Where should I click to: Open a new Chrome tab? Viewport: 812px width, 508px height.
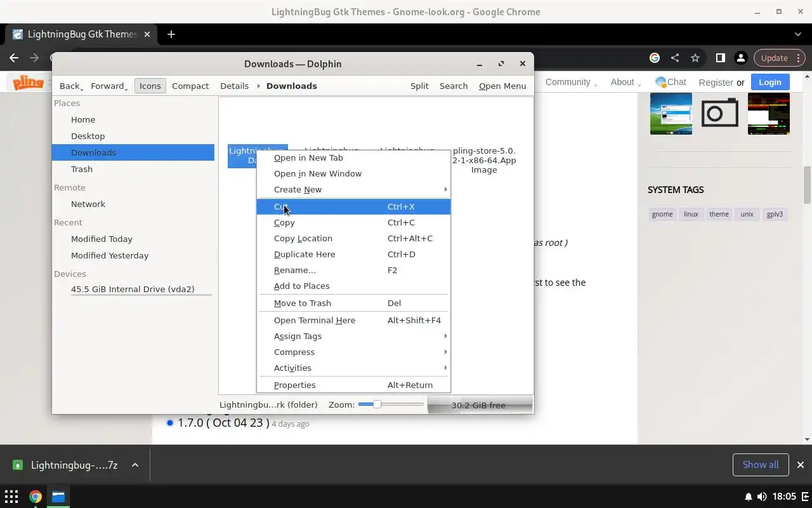pyautogui.click(x=171, y=34)
